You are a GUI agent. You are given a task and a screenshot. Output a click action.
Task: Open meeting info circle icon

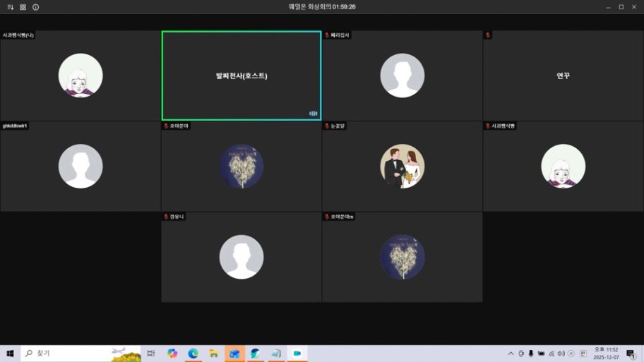coord(36,7)
